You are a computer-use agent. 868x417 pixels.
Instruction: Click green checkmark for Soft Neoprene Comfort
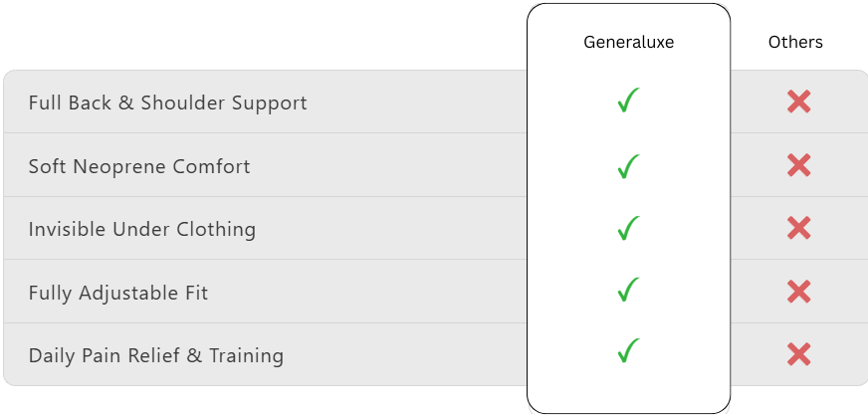[628, 166]
